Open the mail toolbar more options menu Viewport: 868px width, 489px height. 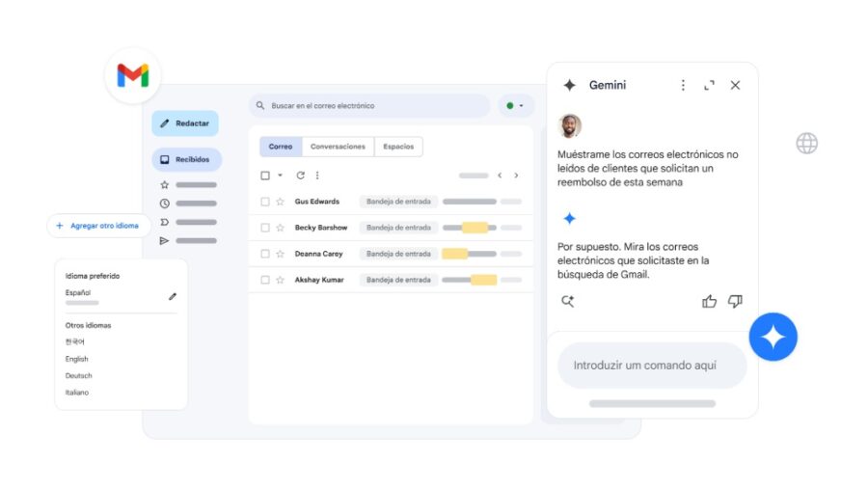tap(317, 176)
